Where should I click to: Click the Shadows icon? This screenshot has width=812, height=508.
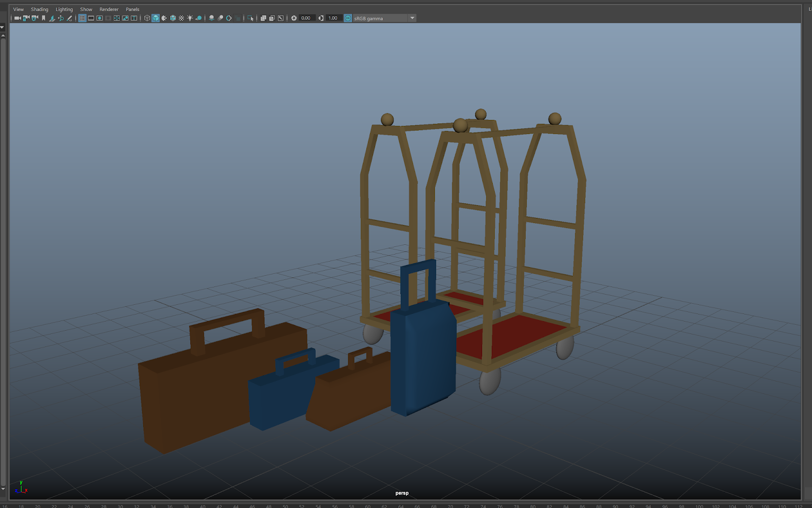click(199, 18)
